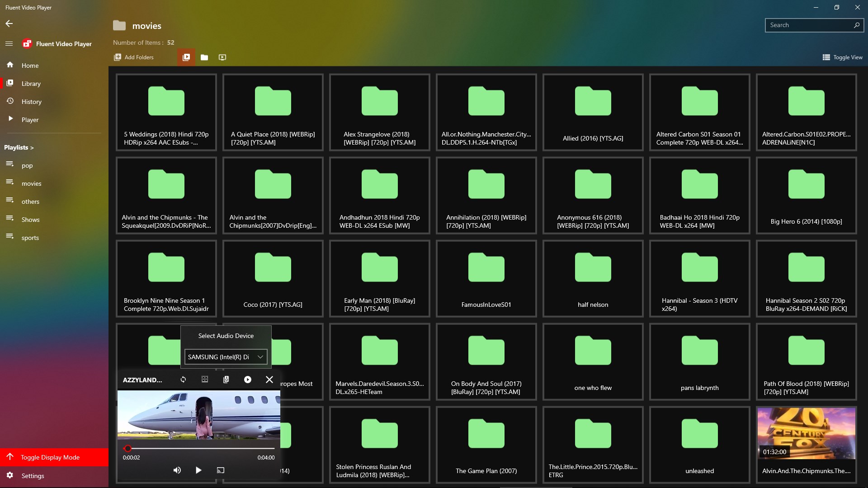
Task: Click play button on AZZYLAND video
Action: click(x=198, y=470)
